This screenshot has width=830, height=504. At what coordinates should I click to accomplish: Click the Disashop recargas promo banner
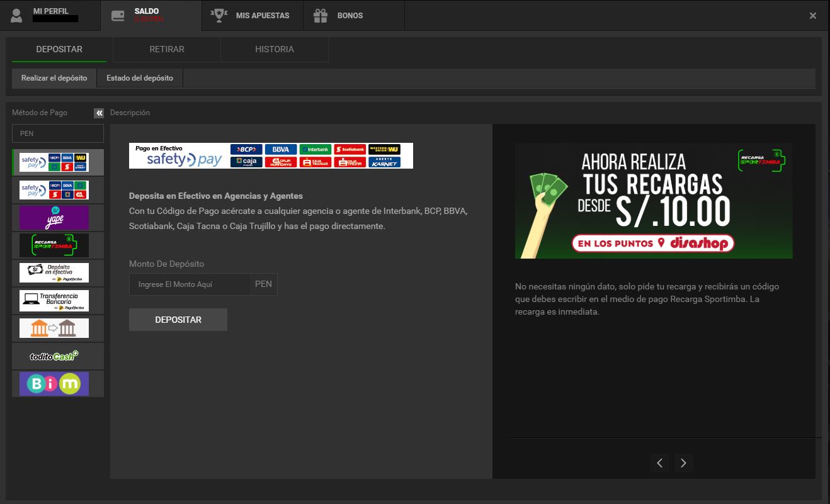pyautogui.click(x=653, y=201)
